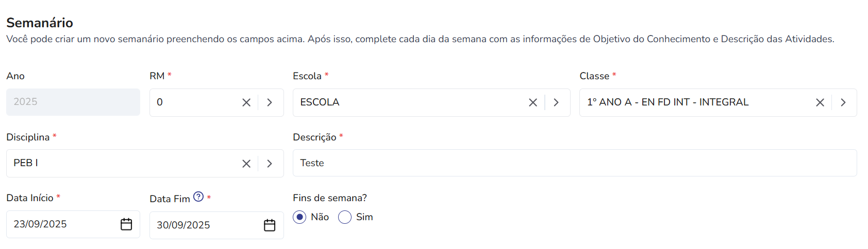Select Não for Fins de semana
The image size is (868, 249).
(x=299, y=217)
